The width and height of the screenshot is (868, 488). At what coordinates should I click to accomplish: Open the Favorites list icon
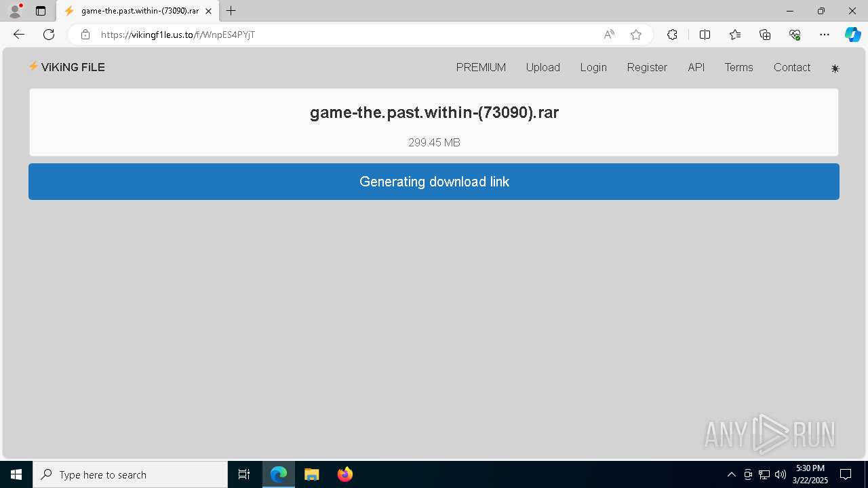click(x=735, y=35)
